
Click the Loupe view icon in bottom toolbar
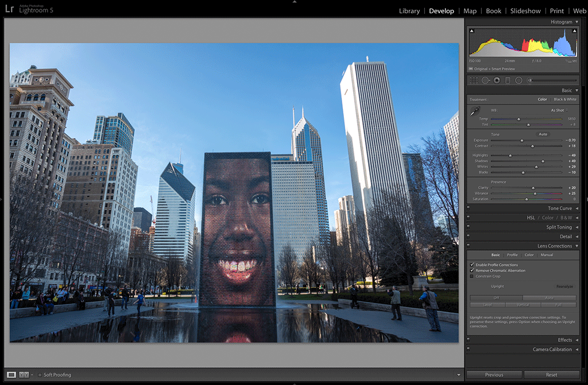(x=11, y=375)
